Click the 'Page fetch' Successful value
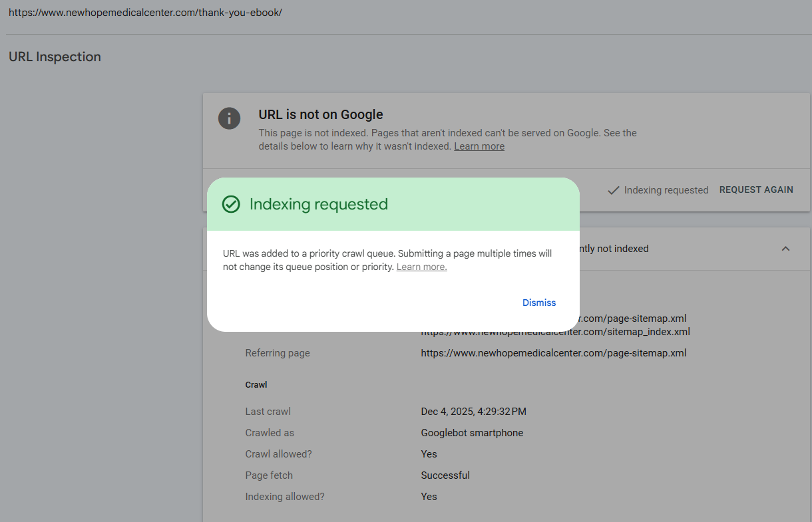This screenshot has height=522, width=812. 445,475
